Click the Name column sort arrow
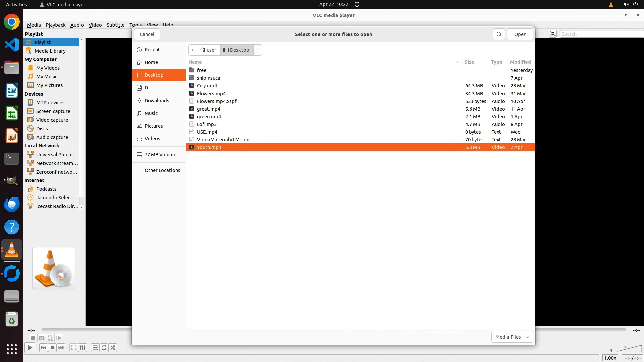The height and width of the screenshot is (362, 644). [x=457, y=62]
